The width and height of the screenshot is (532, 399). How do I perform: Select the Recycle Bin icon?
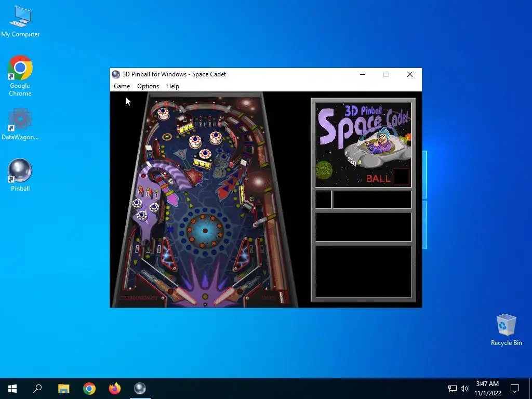(506, 330)
